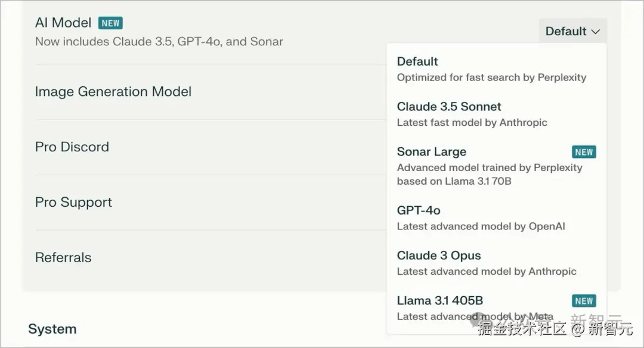The image size is (644, 348).
Task: Select the Default model option
Action: pos(417,61)
